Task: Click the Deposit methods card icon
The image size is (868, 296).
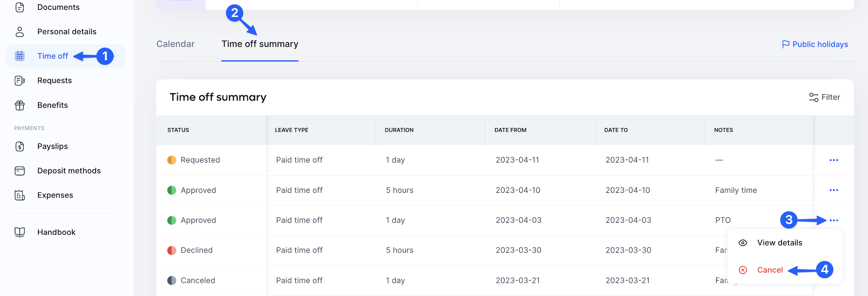Action: coord(19,171)
